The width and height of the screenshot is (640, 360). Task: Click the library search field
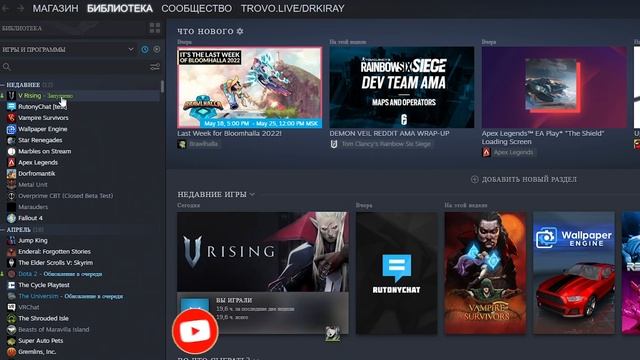[73, 67]
